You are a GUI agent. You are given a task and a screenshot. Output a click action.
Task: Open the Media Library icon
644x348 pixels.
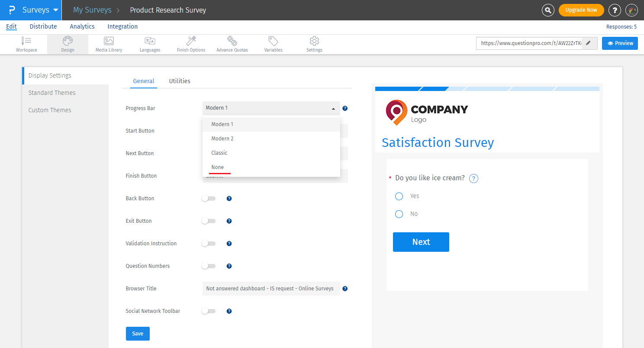pyautogui.click(x=109, y=42)
